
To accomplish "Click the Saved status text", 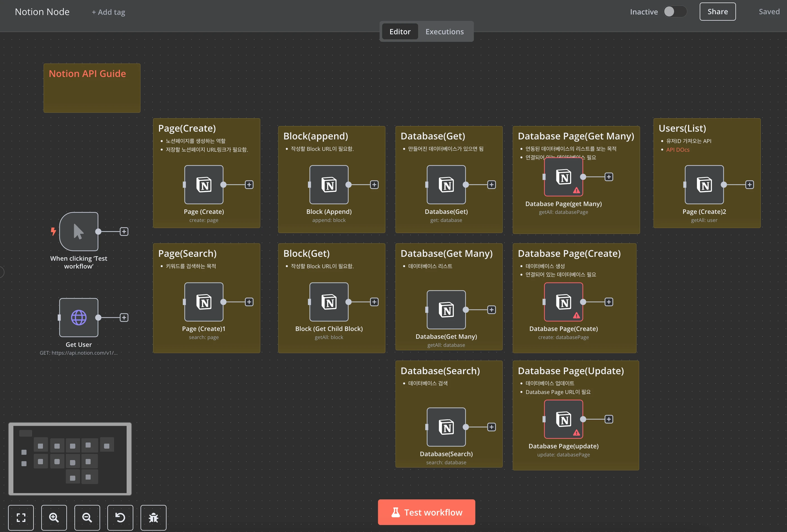I will 769,11.
